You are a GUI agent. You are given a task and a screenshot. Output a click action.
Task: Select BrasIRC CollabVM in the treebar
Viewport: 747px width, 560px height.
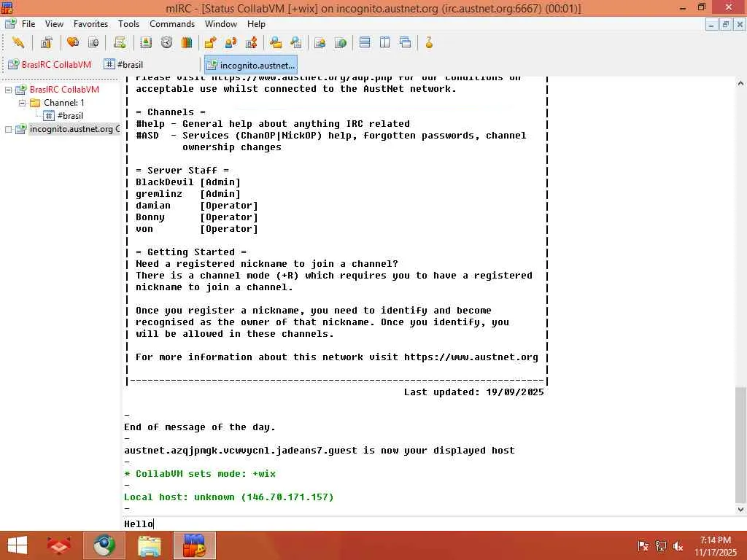[x=64, y=90]
